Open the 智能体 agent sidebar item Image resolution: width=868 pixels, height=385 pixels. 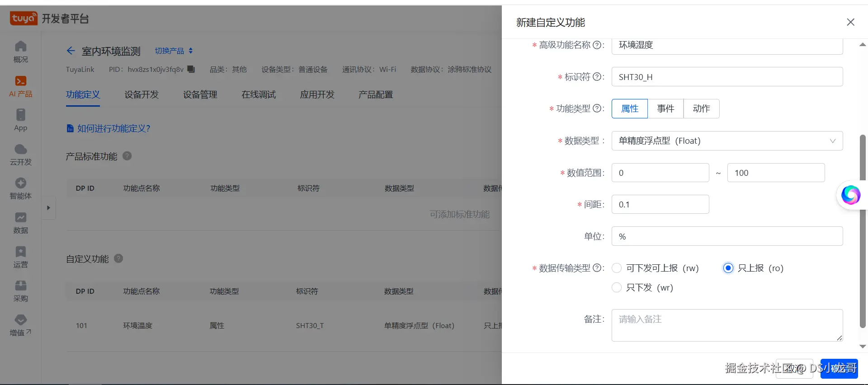[x=21, y=188]
